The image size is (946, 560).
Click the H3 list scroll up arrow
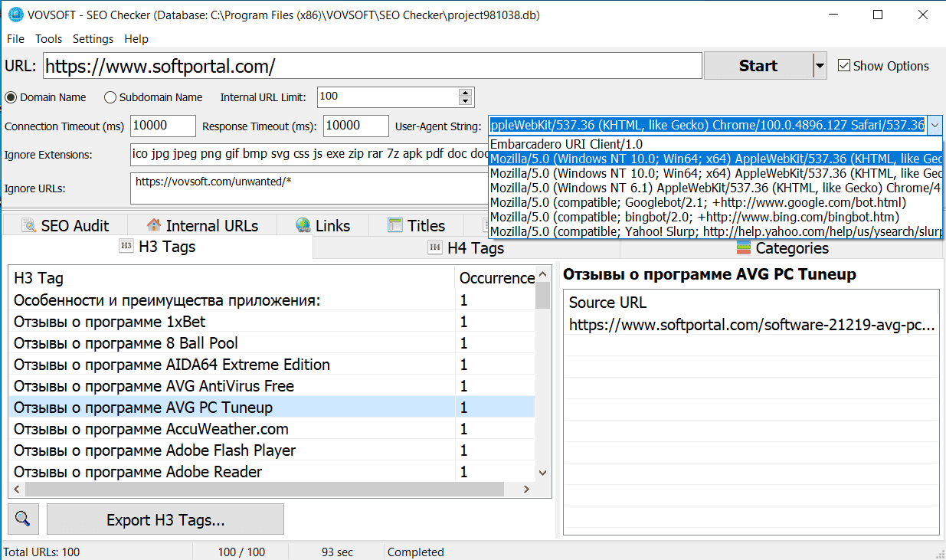coord(543,274)
